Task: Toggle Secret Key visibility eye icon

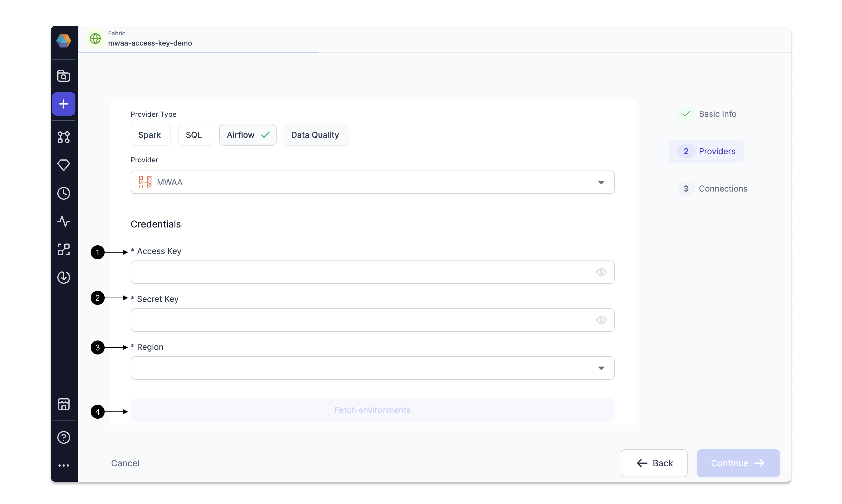Action: 601,320
